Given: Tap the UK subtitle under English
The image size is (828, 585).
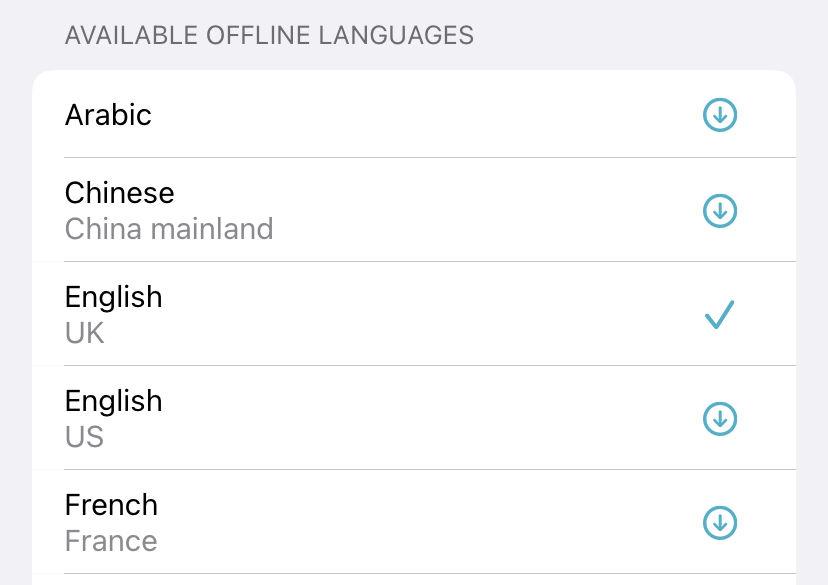Looking at the screenshot, I should pos(83,333).
